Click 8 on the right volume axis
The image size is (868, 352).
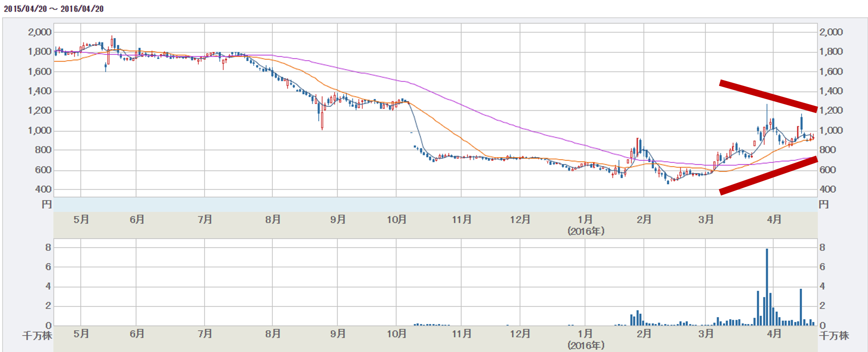[x=822, y=248]
